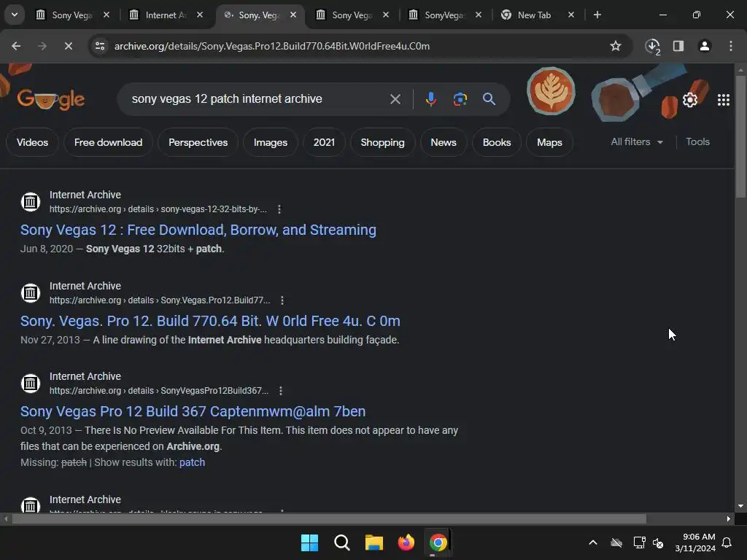Select the Perspectives filter
This screenshot has width=747, height=560.
click(198, 142)
